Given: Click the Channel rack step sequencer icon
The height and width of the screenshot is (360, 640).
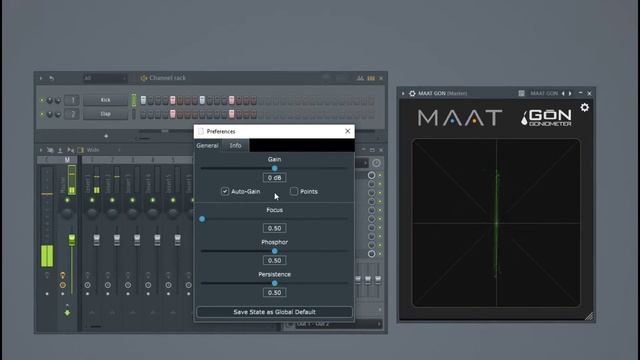Looking at the screenshot, I should point(371,78).
